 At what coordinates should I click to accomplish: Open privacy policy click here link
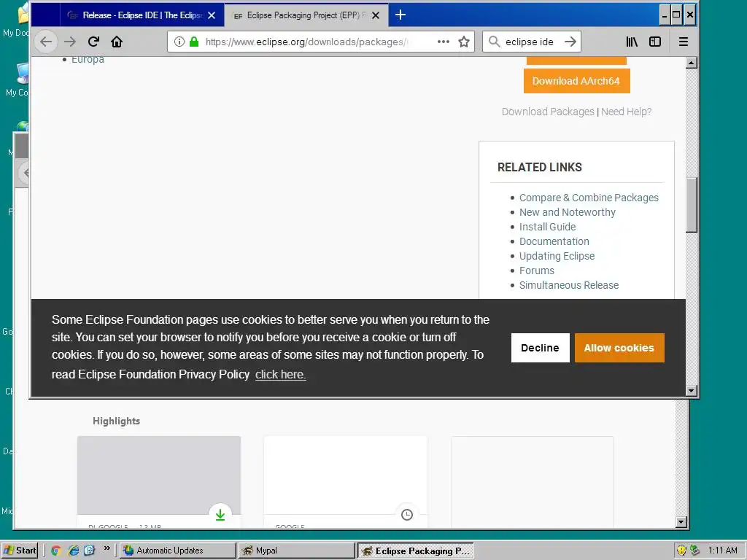[281, 374]
